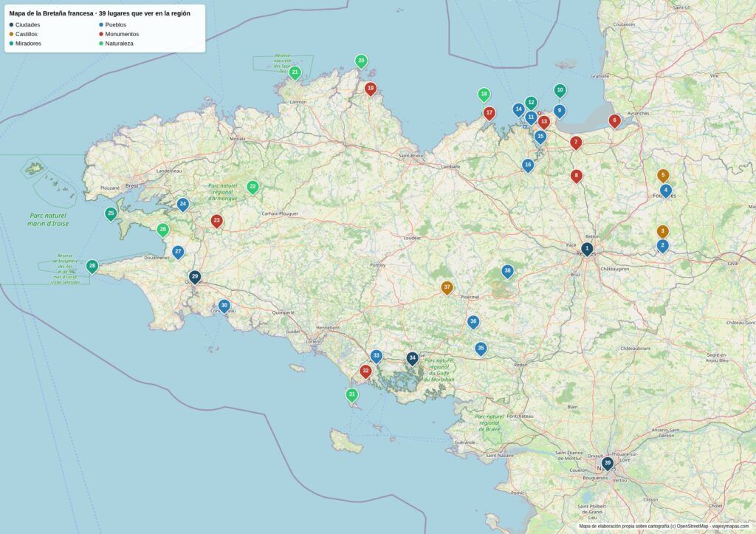
Task: Click the Naturaleza legend label
Action: tap(119, 44)
